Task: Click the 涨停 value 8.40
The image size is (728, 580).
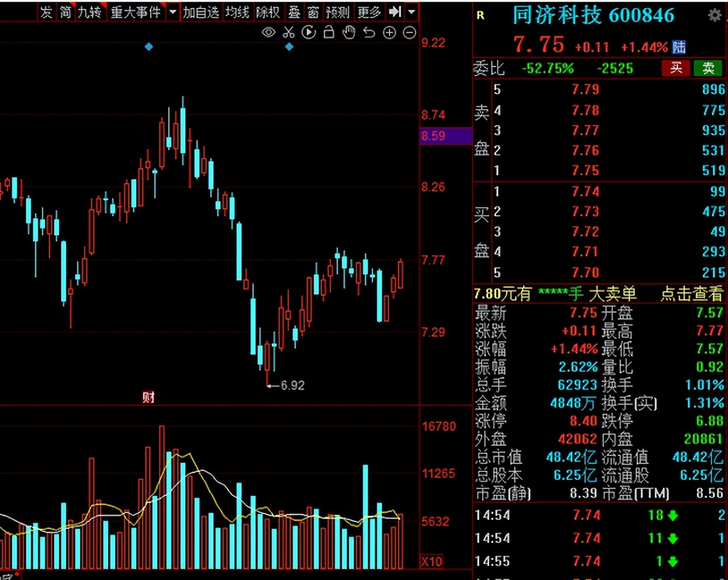Action: pos(584,421)
